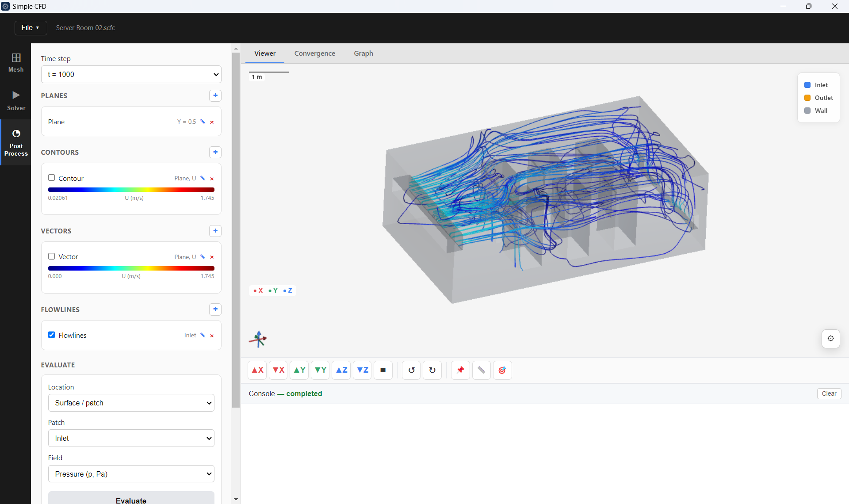The width and height of the screenshot is (849, 504).
Task: Toggle Z axis indicator
Action: tap(287, 290)
